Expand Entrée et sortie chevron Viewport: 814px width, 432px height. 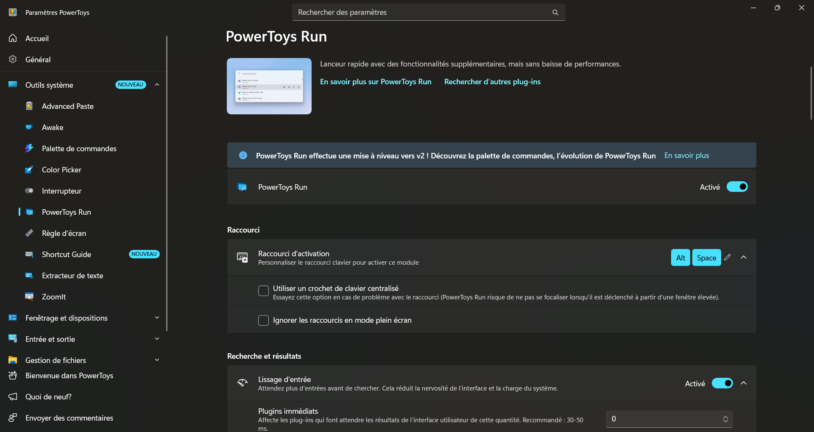point(157,339)
